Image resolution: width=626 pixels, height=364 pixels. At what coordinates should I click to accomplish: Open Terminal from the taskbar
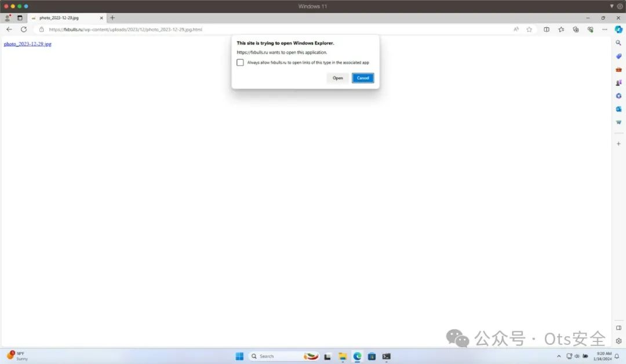point(386,356)
